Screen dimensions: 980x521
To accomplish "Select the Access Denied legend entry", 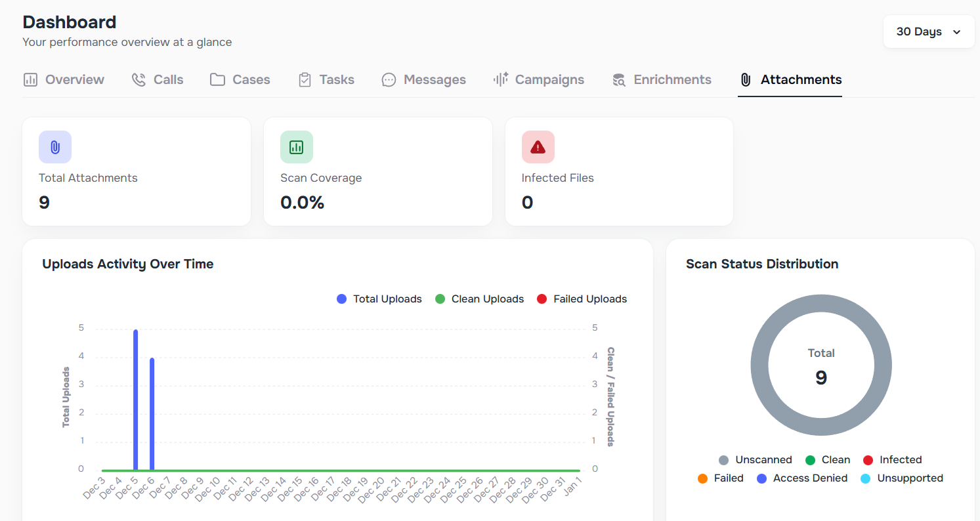I will (810, 478).
